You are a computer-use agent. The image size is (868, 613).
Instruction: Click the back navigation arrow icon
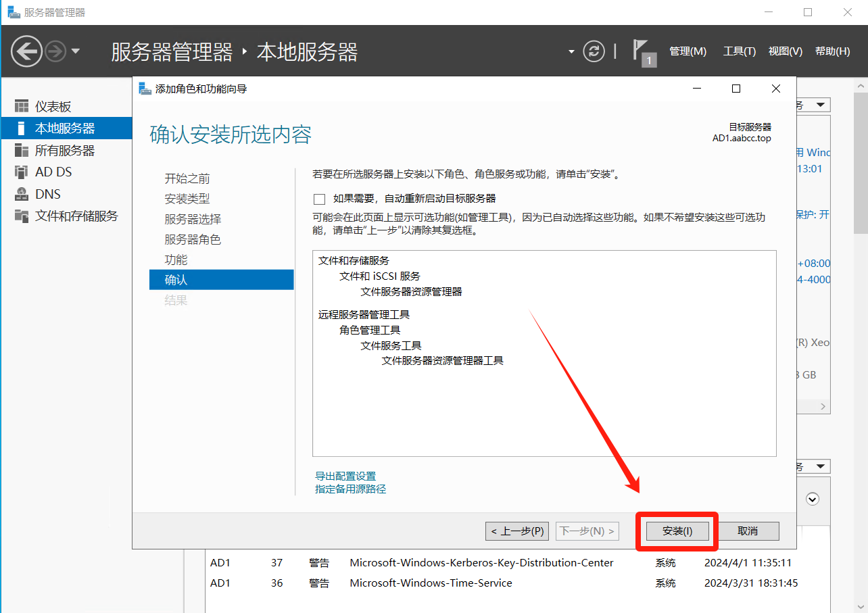coord(26,51)
